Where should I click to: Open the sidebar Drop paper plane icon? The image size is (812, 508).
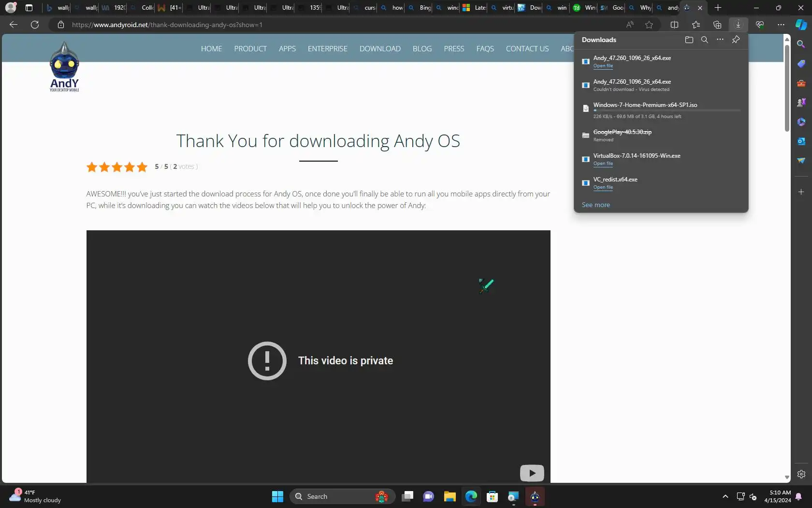pyautogui.click(x=801, y=161)
